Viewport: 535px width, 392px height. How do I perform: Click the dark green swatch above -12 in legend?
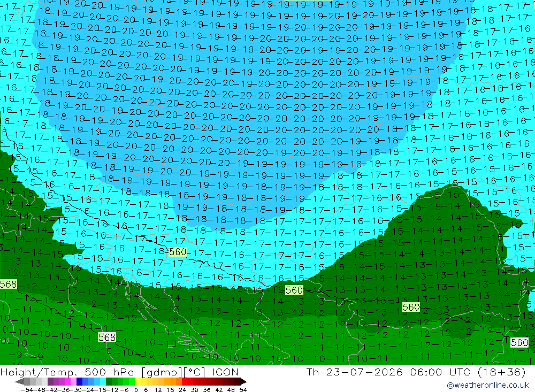point(109,382)
